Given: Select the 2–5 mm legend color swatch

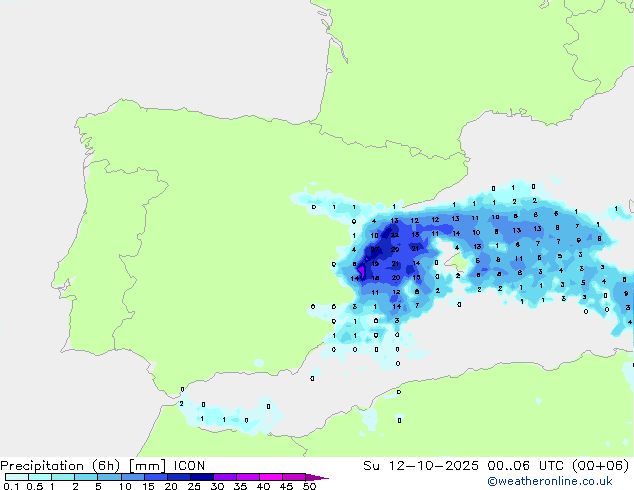Looking at the screenshot, I should coord(86,477).
